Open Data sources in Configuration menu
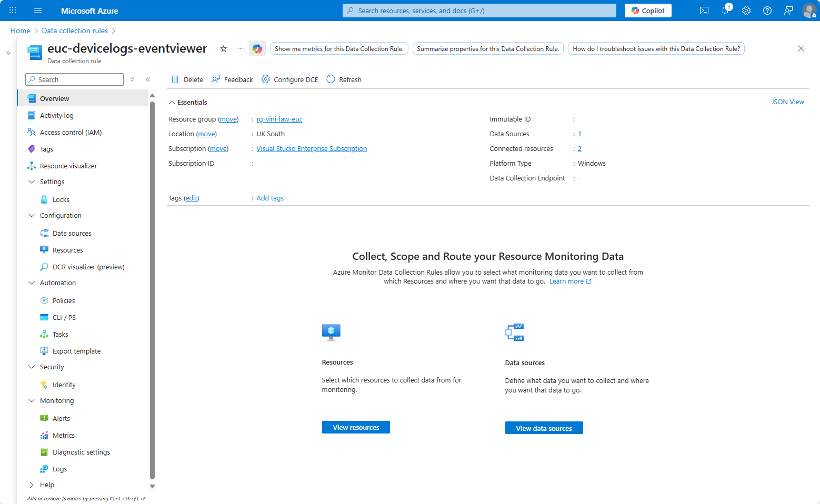The width and height of the screenshot is (820, 504). click(72, 234)
